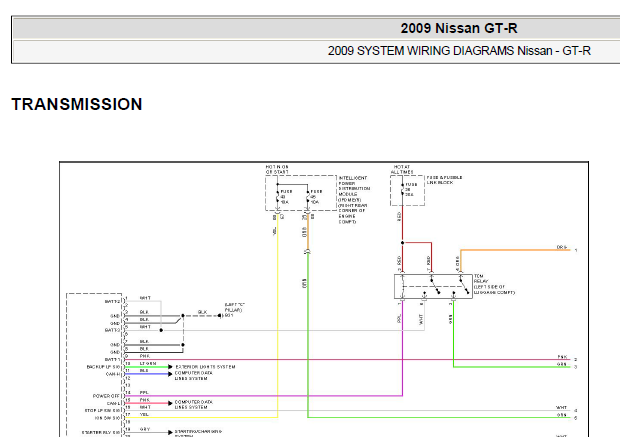Image resolution: width=620 pixels, height=437 pixels.
Task: Click the "HOT IN ON OR START" label
Action: [277, 170]
